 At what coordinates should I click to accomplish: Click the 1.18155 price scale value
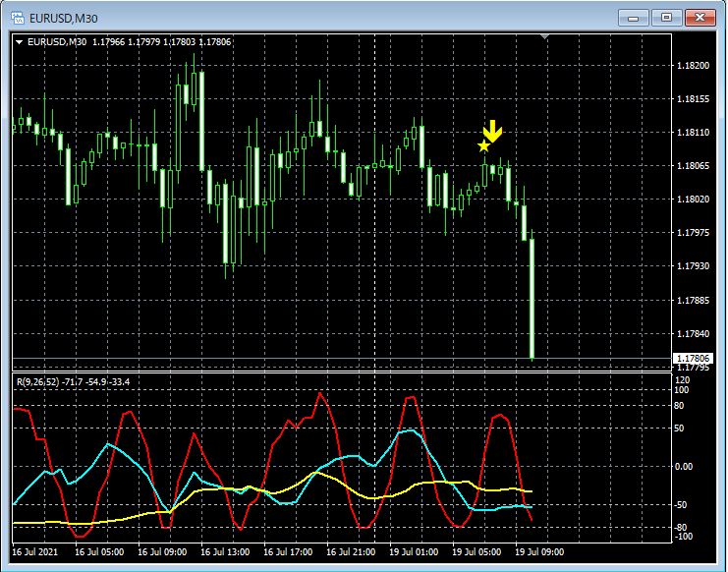click(x=694, y=99)
